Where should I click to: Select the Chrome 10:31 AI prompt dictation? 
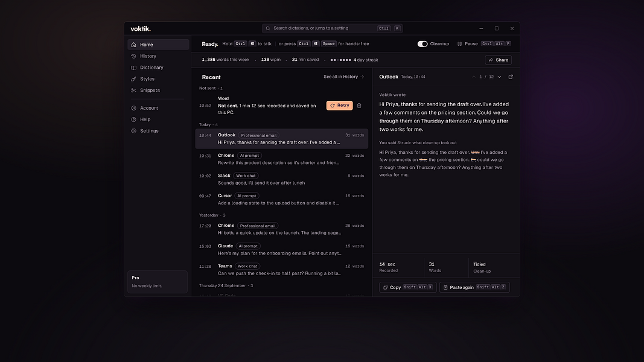click(x=281, y=159)
